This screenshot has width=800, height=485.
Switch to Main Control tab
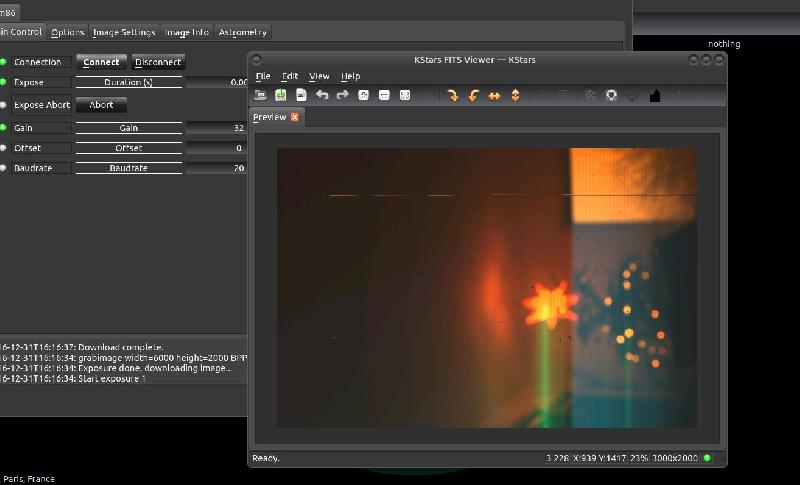(x=21, y=32)
